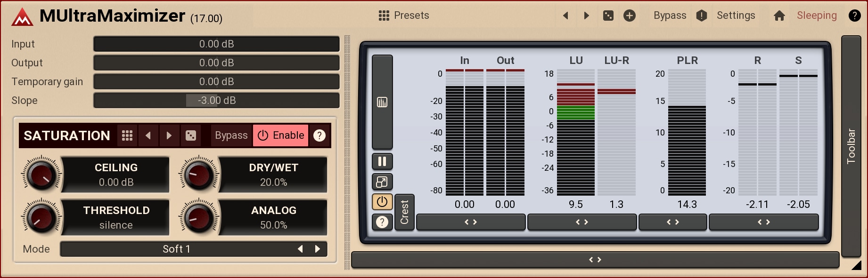Click the Crest meter button

tap(404, 212)
